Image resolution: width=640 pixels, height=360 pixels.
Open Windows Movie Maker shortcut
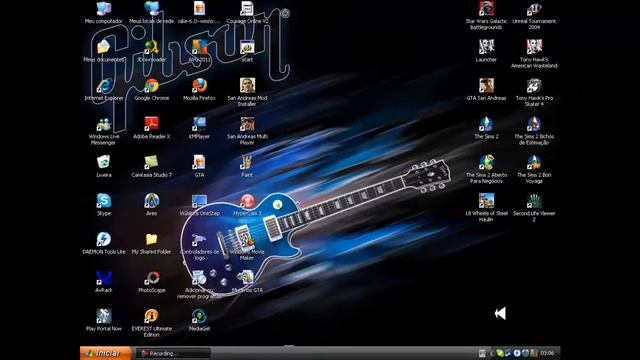coord(247,239)
